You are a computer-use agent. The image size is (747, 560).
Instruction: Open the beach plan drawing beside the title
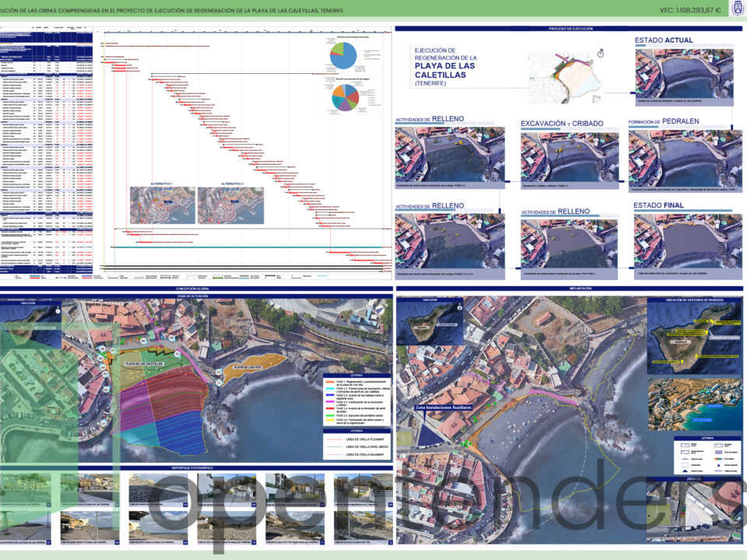coord(566,76)
